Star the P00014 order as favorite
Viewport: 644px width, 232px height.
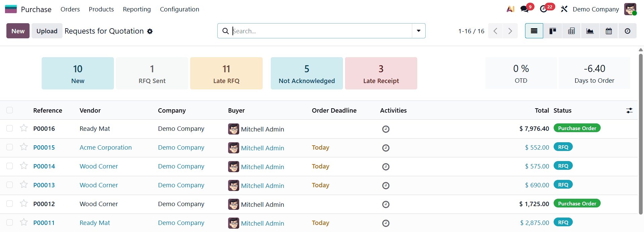[24, 166]
